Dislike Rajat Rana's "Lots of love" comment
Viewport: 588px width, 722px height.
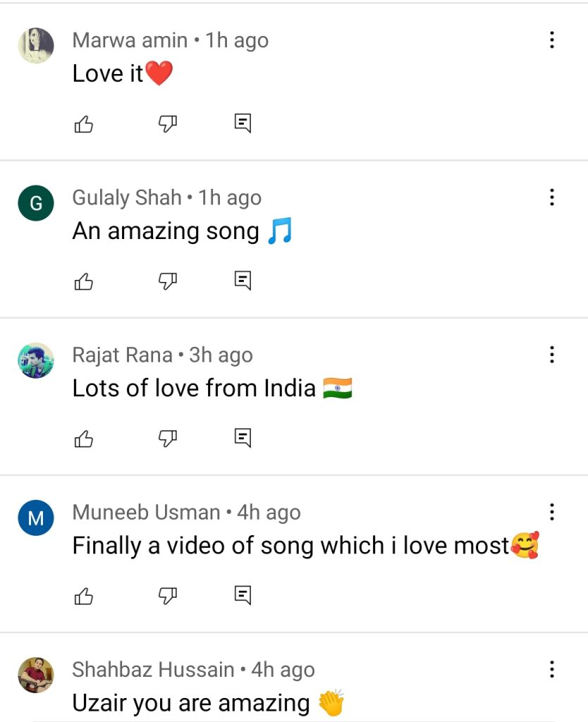pyautogui.click(x=168, y=439)
